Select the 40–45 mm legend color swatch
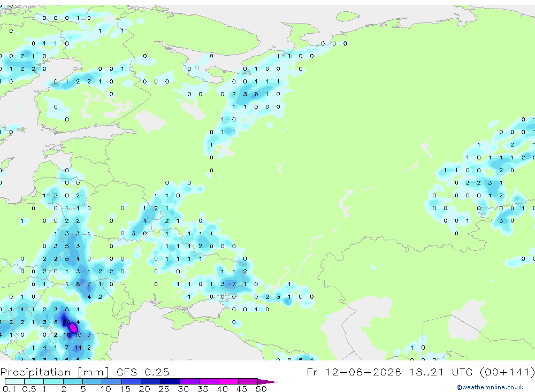Image resolution: width=535 pixels, height=392 pixels. (228, 381)
